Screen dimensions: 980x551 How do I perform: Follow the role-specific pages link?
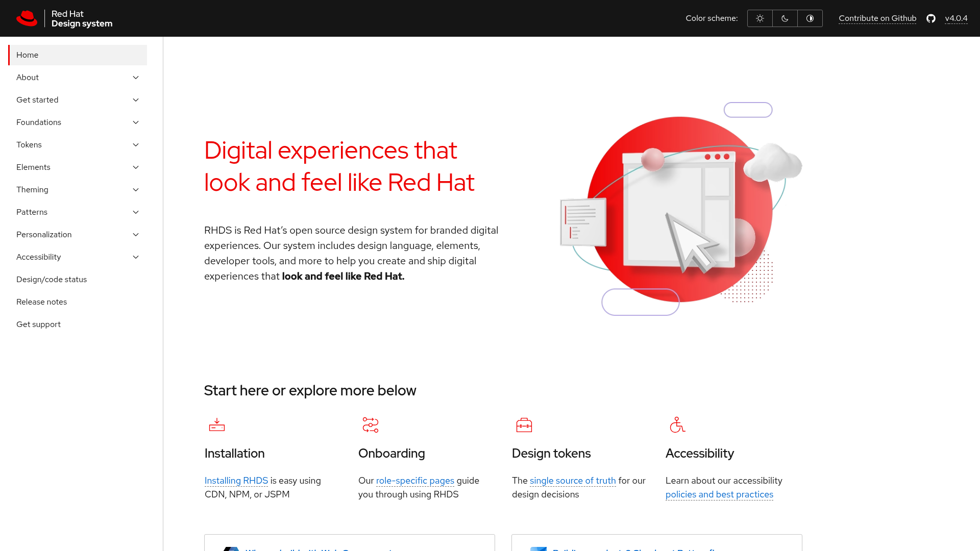click(415, 481)
